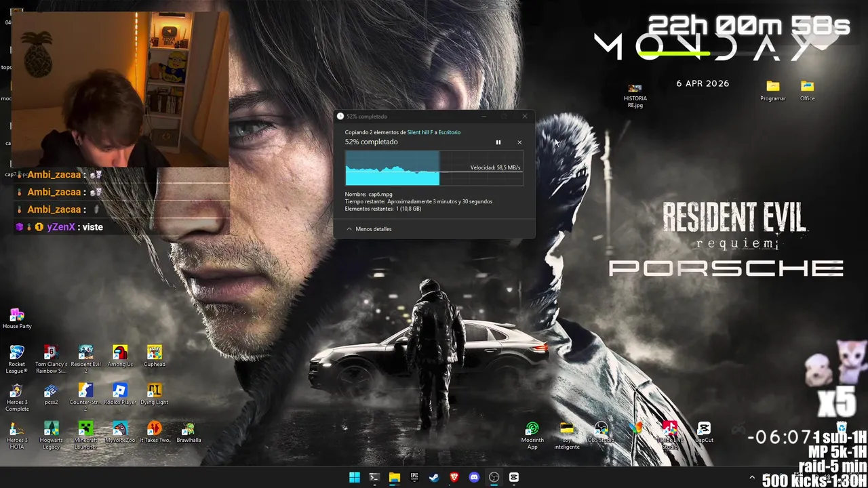Click the copy speed progress graph
868x488 pixels.
[434, 167]
